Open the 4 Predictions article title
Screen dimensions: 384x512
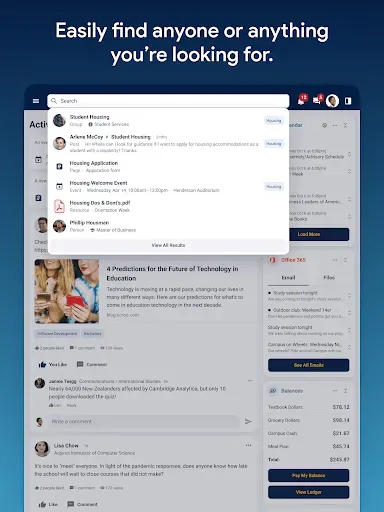[x=172, y=273]
